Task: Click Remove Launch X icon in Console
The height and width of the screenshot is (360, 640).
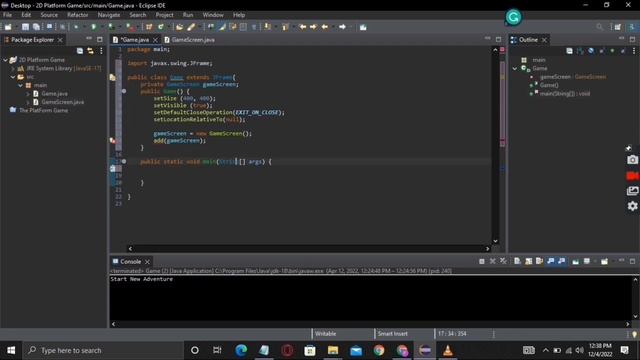Action: click(493, 261)
